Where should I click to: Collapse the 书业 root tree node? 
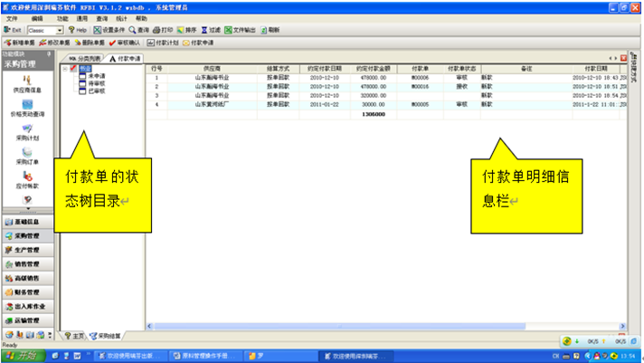tap(64, 68)
